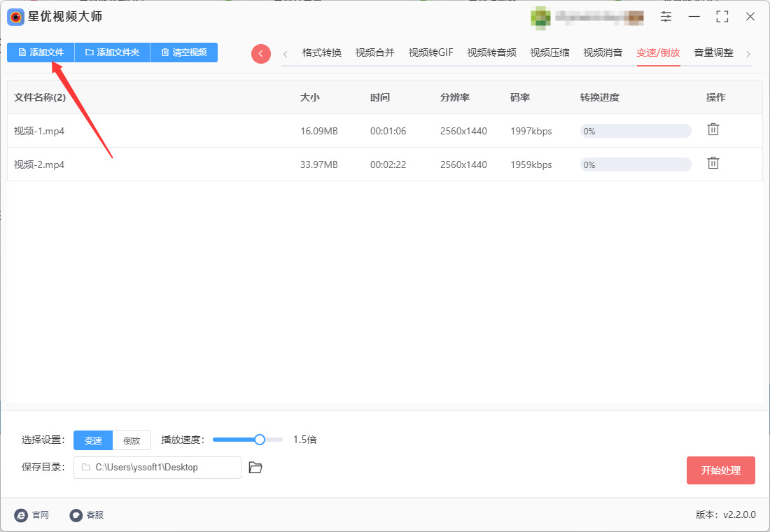Click the 添加文件 button
Screen dimensions: 770x532
point(41,52)
